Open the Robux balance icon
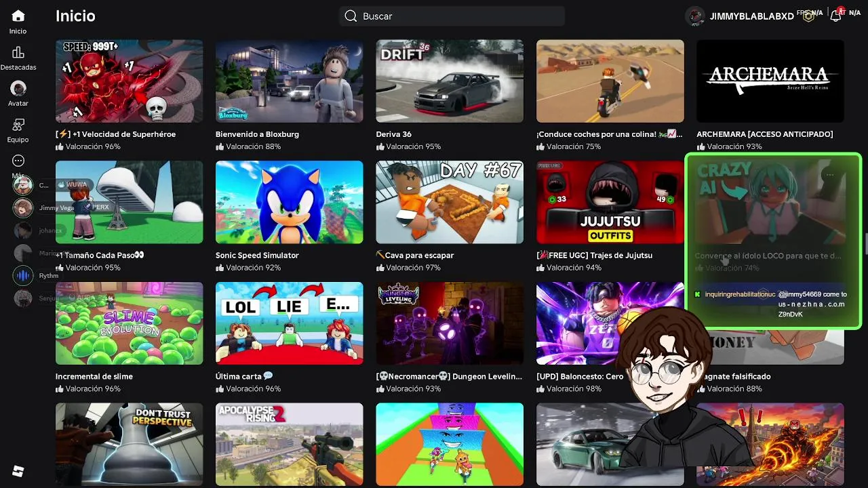This screenshot has width=868, height=488. 808,16
